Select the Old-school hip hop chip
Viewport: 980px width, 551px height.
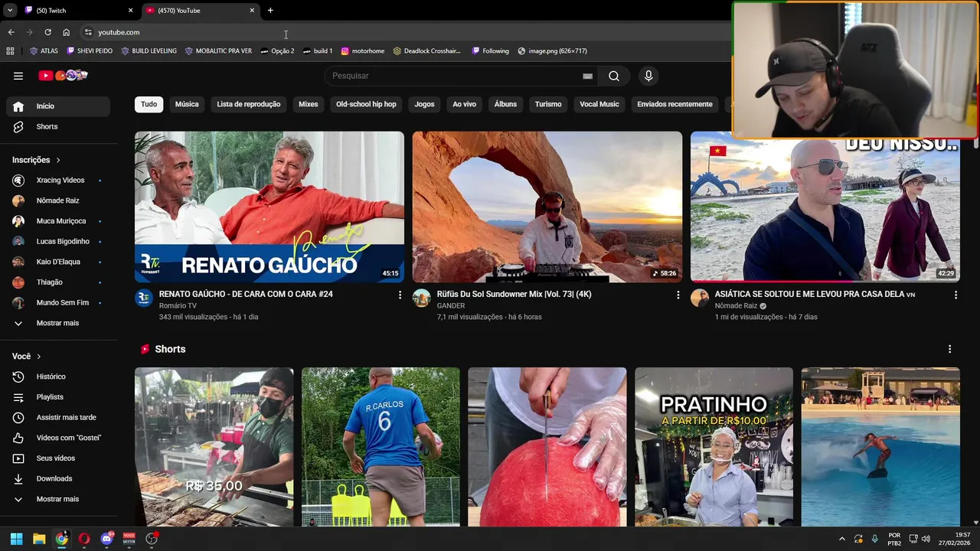coord(366,104)
